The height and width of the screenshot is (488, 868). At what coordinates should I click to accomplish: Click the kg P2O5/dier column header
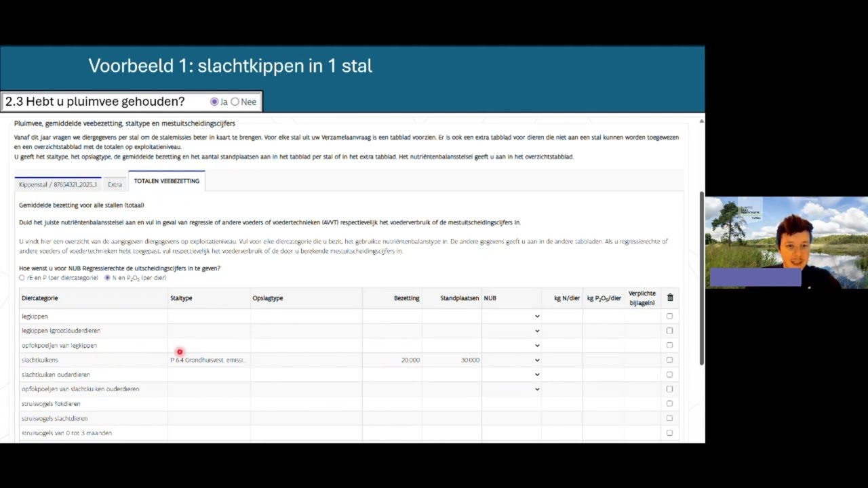click(x=604, y=298)
